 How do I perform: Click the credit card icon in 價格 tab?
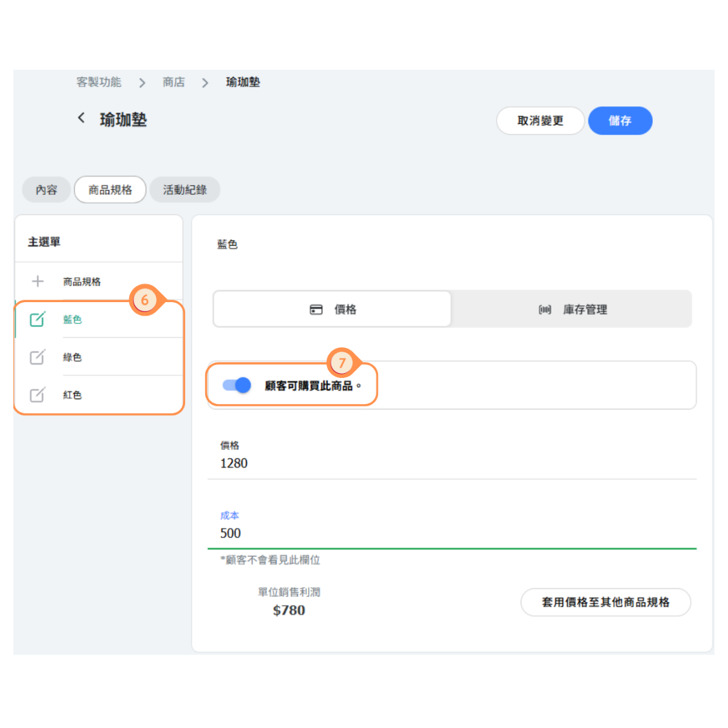pos(316,310)
